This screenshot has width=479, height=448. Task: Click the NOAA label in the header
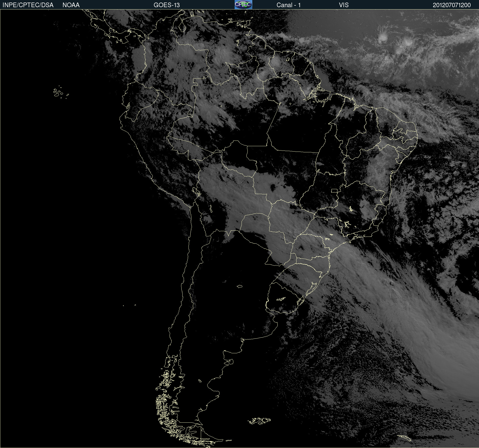pyautogui.click(x=71, y=5)
